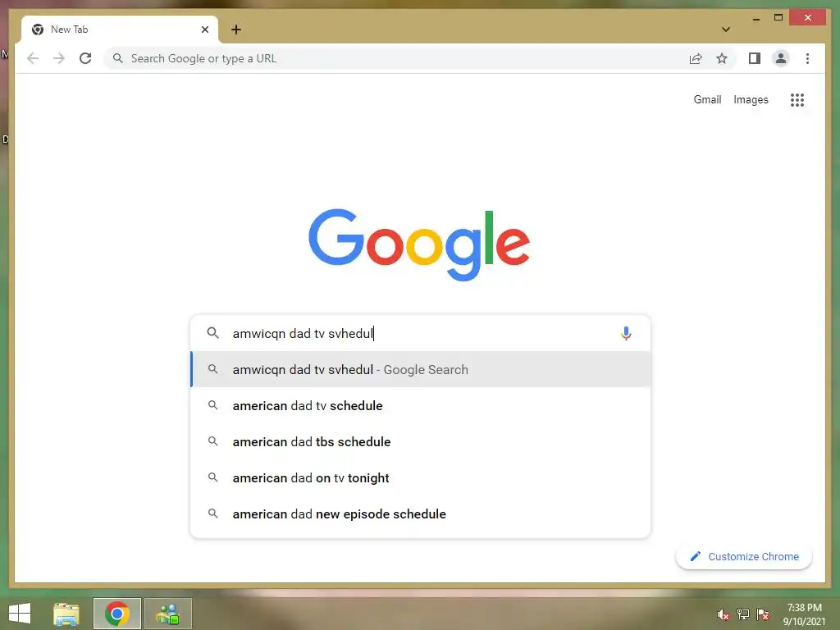Viewport: 840px width, 630px height.
Task: Bookmark this tab with the star icon
Action: click(x=722, y=58)
